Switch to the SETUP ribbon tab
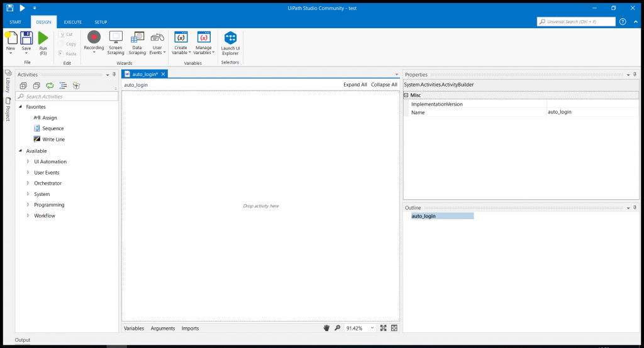Screen dimensions: 644x348 pyautogui.click(x=101, y=22)
